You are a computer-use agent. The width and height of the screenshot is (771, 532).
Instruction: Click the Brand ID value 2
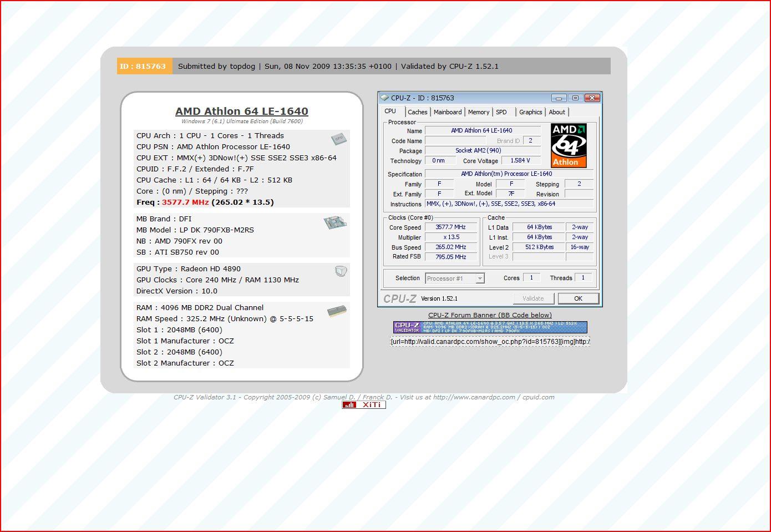coord(531,141)
